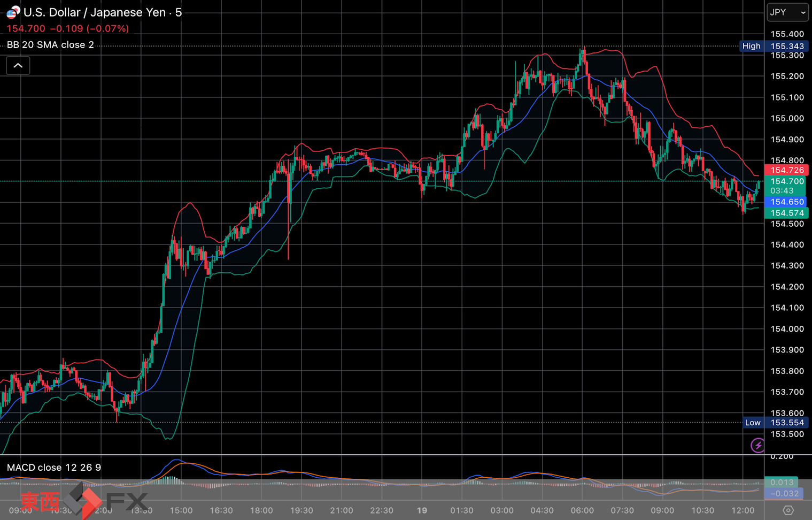Click the 15:00 time axis label
The width and height of the screenshot is (812, 520).
tap(181, 510)
